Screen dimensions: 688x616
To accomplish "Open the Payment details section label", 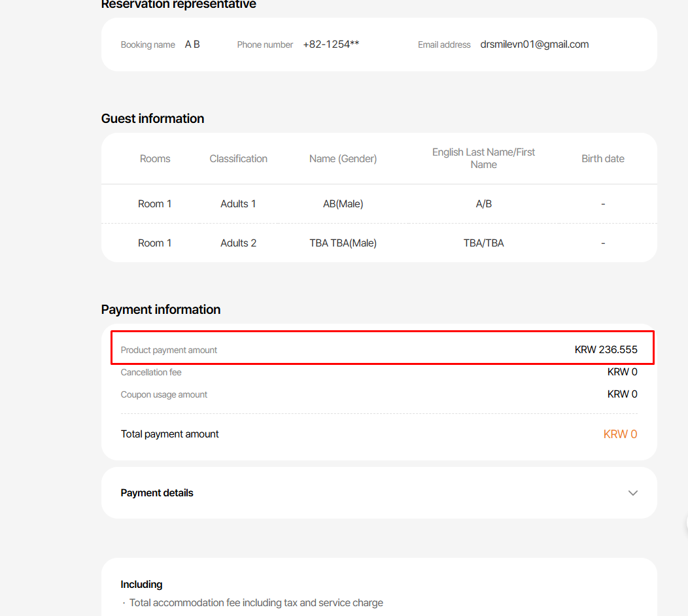I will pos(157,493).
